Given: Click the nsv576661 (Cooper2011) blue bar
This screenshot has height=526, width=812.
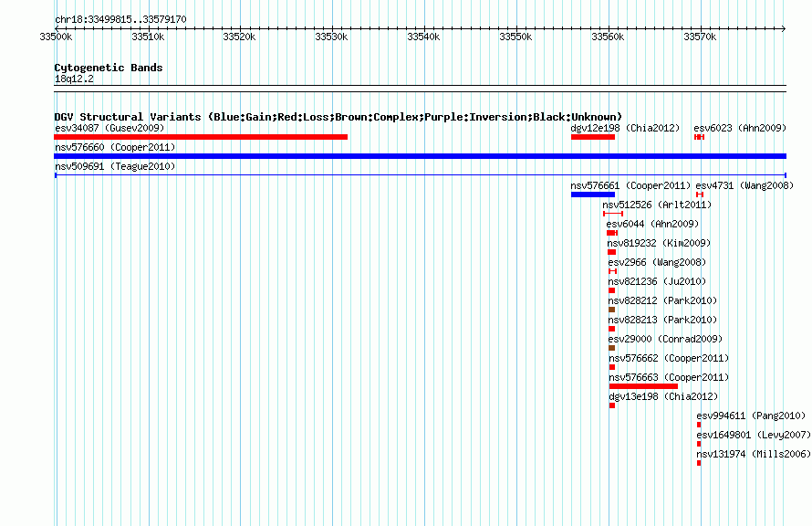Looking at the screenshot, I should [x=593, y=195].
